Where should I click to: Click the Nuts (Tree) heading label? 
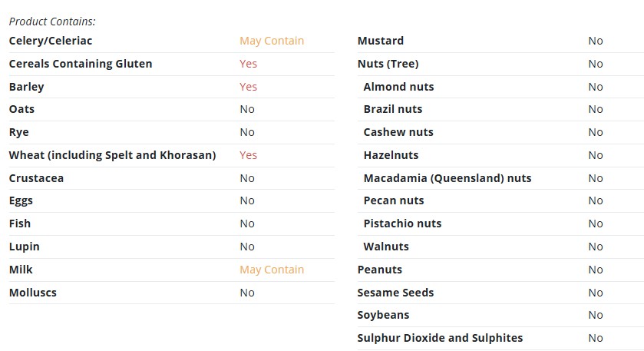pos(388,64)
